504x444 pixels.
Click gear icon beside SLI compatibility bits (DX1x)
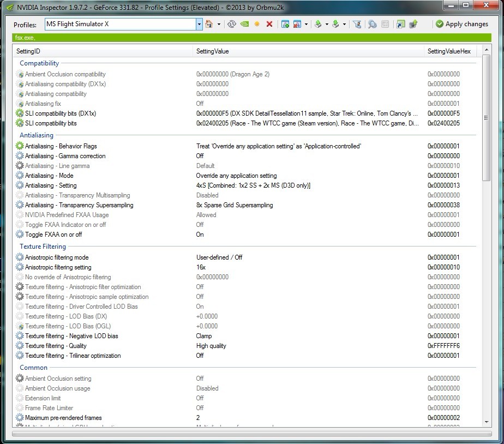pos(20,113)
